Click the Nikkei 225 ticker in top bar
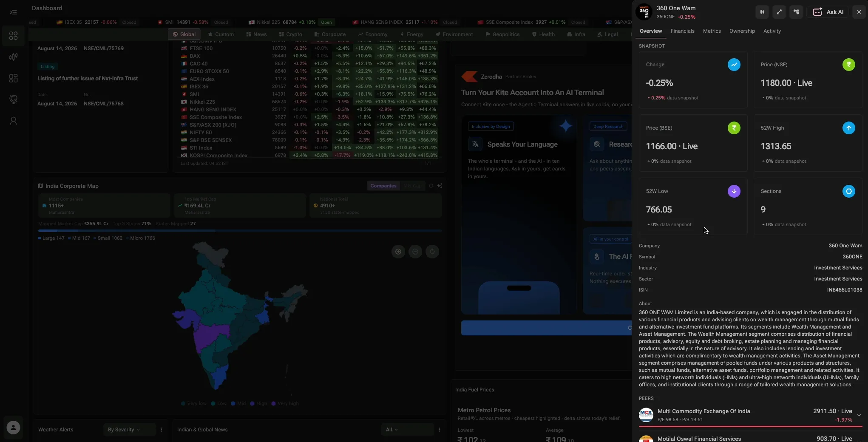868x442 pixels. (x=291, y=22)
